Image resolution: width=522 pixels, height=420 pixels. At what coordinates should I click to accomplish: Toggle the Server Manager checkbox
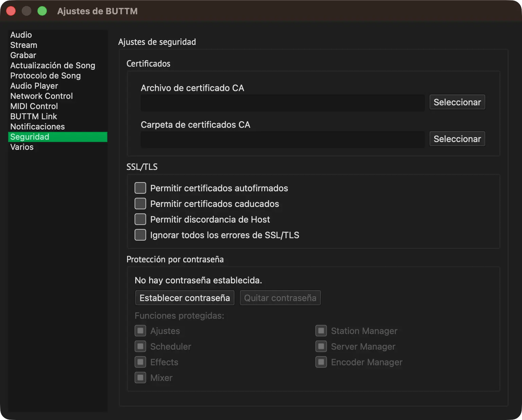321,346
